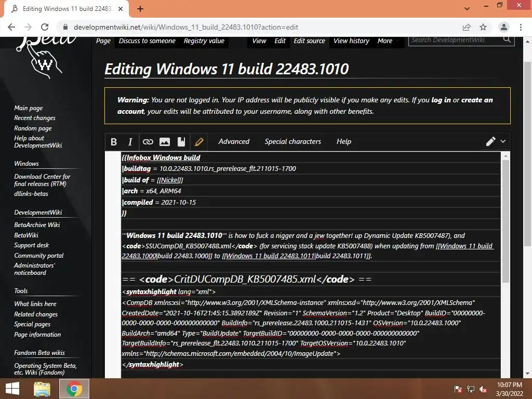Open Support desk link

32,245
